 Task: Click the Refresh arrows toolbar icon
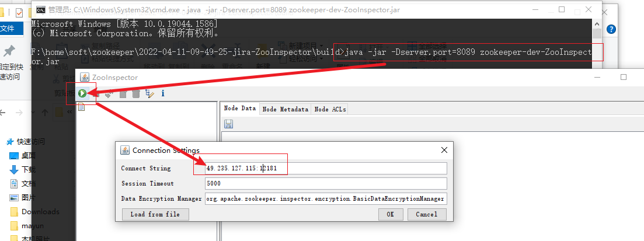[x=109, y=94]
